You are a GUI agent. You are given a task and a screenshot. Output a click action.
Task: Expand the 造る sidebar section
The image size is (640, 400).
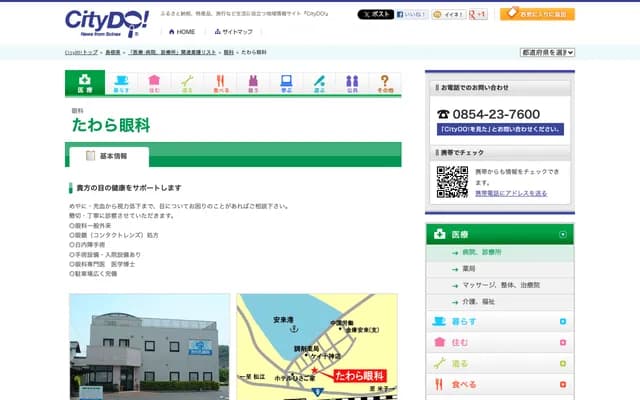[562, 364]
